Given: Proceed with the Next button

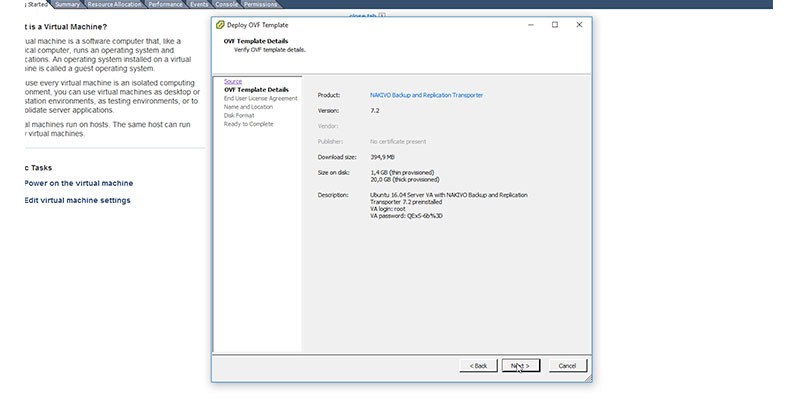Looking at the screenshot, I should [x=521, y=365].
